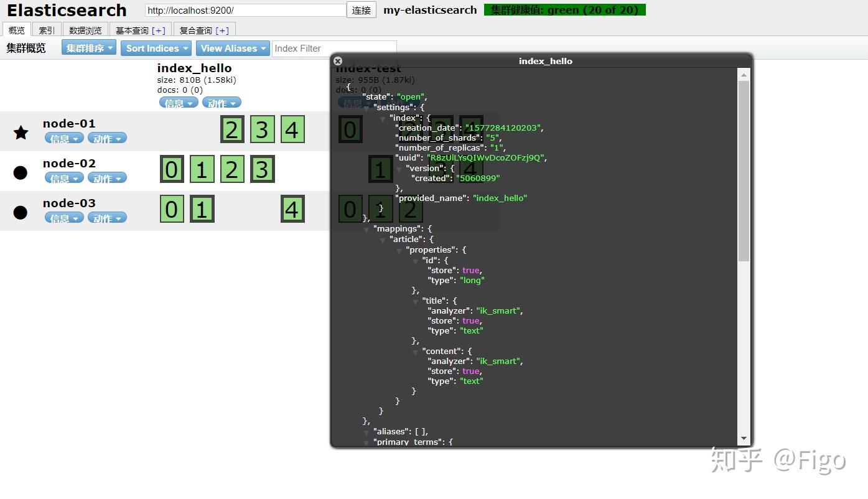
Task: Click the circle icon beside node-02
Action: click(x=21, y=172)
